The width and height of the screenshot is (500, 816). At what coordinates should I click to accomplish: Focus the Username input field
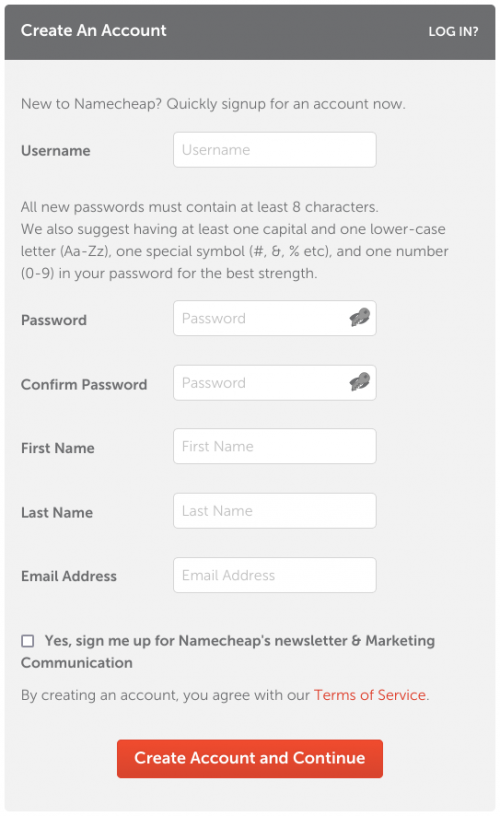click(275, 150)
